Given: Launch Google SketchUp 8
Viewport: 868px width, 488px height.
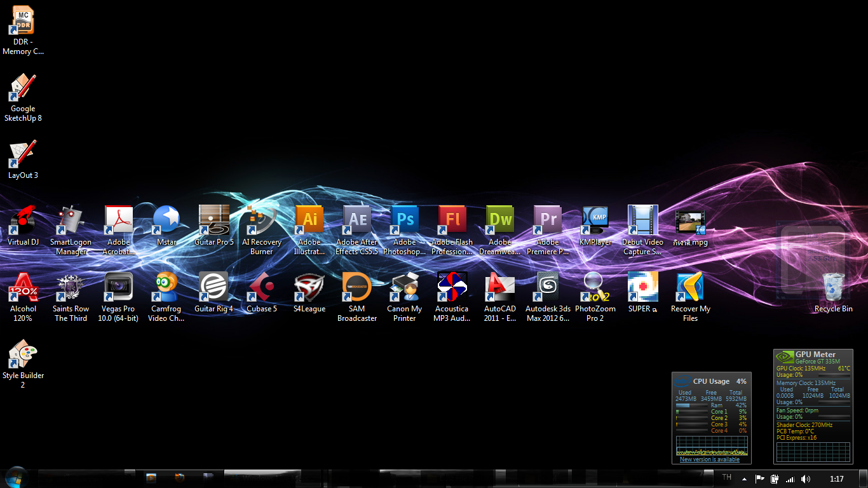Looking at the screenshot, I should click(x=23, y=97).
